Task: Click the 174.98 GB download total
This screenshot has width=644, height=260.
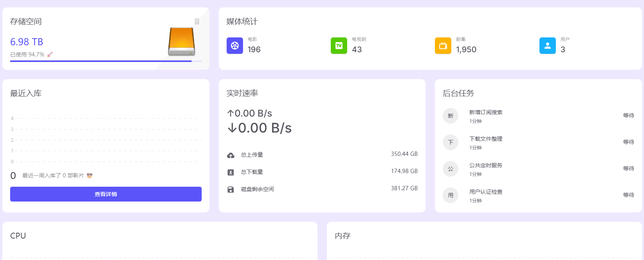Action: 404,171
